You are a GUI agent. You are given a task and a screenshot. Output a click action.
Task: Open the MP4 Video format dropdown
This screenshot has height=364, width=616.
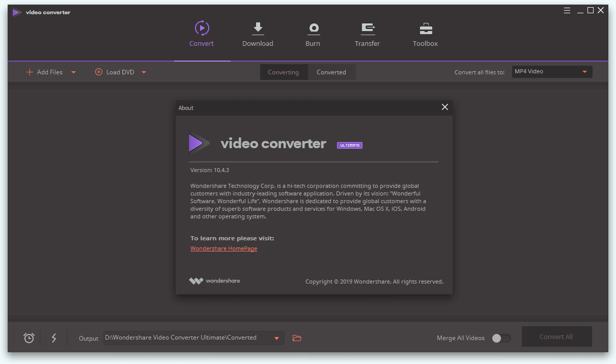coord(552,72)
